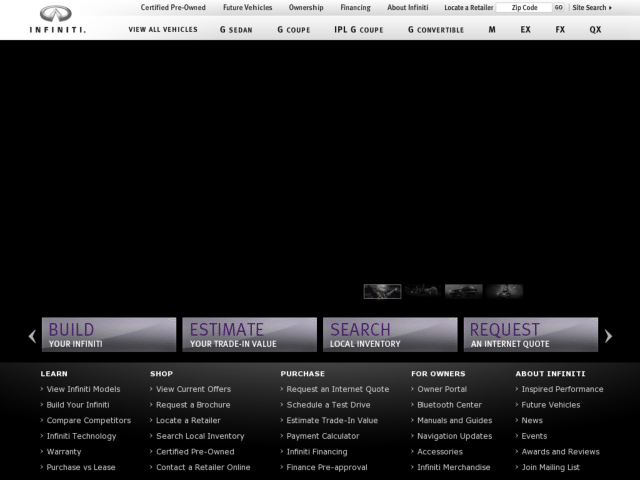The width and height of the screenshot is (640, 480).
Task: Open Build Your Infiniti banner
Action: 109,335
